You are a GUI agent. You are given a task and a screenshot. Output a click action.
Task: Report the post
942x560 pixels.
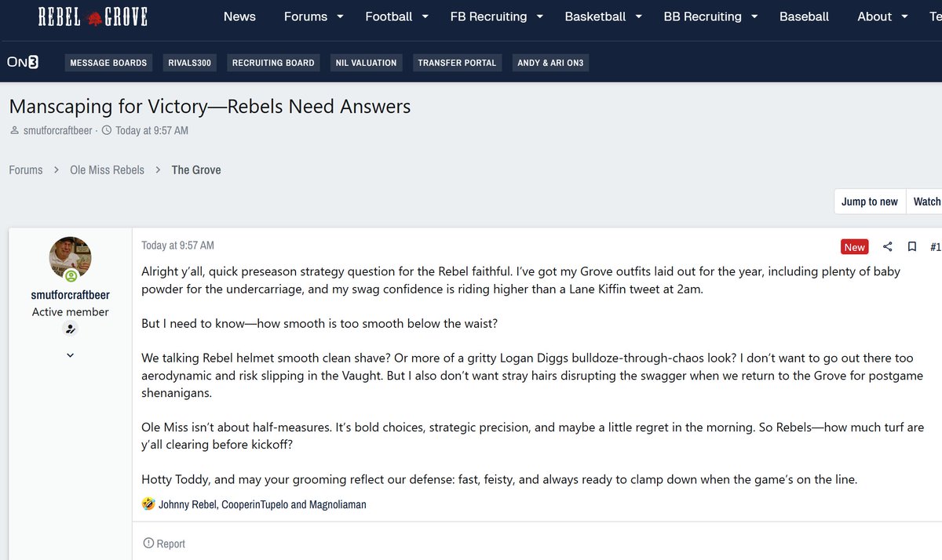(x=164, y=544)
